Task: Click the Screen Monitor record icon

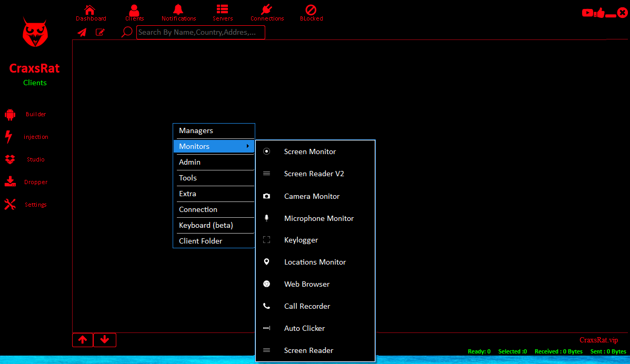Action: 266,151
